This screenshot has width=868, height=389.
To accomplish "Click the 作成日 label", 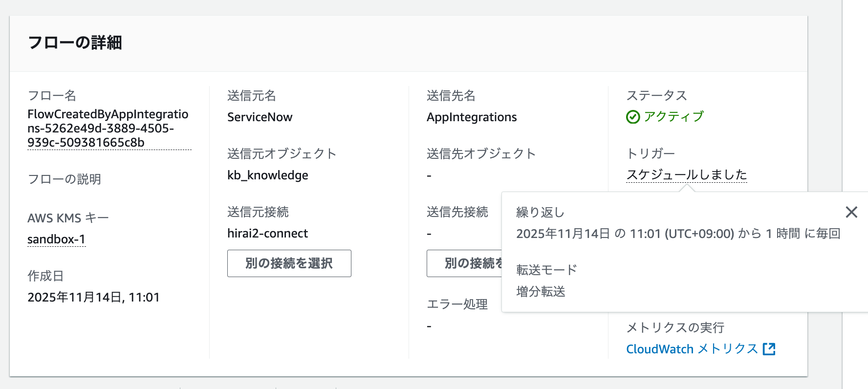I will click(46, 276).
